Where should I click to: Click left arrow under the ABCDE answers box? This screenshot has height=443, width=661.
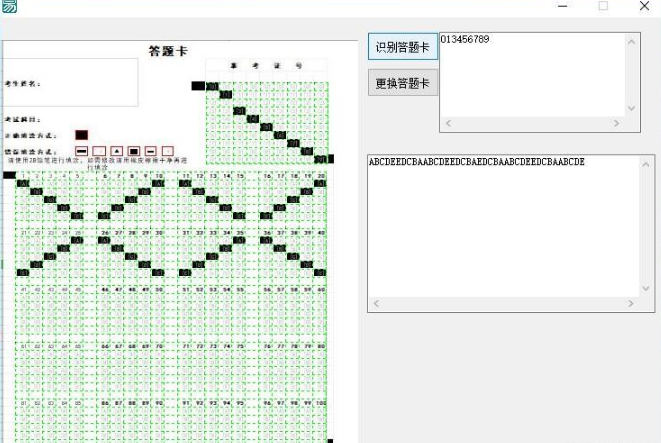tap(376, 303)
